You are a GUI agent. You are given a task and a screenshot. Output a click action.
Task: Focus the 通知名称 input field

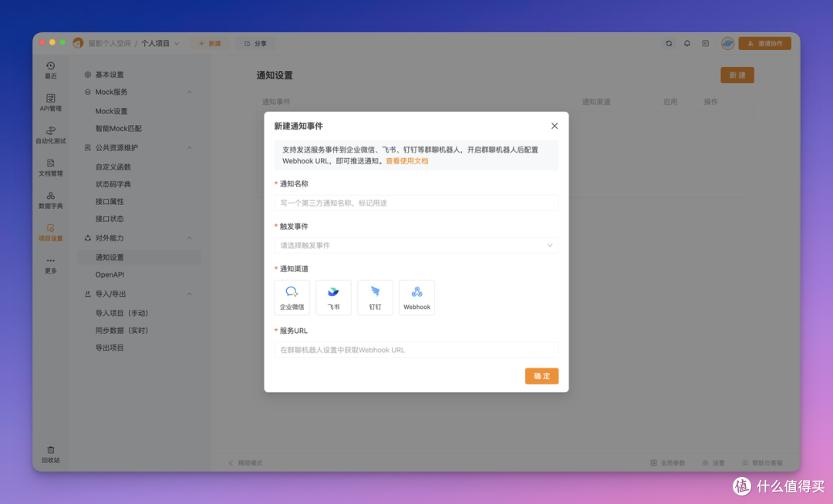(416, 203)
